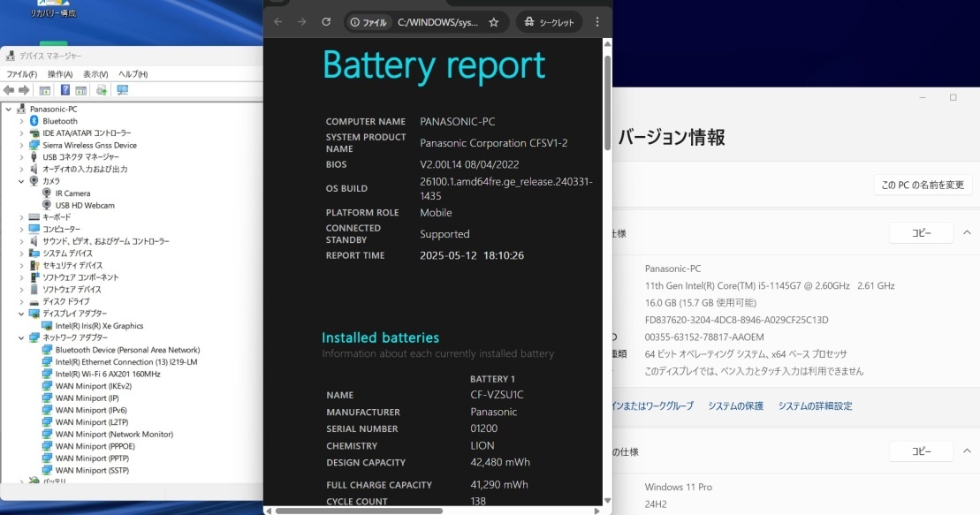Open the ヘルプ(H) menu
The width and height of the screenshot is (980, 515).
coord(133,73)
